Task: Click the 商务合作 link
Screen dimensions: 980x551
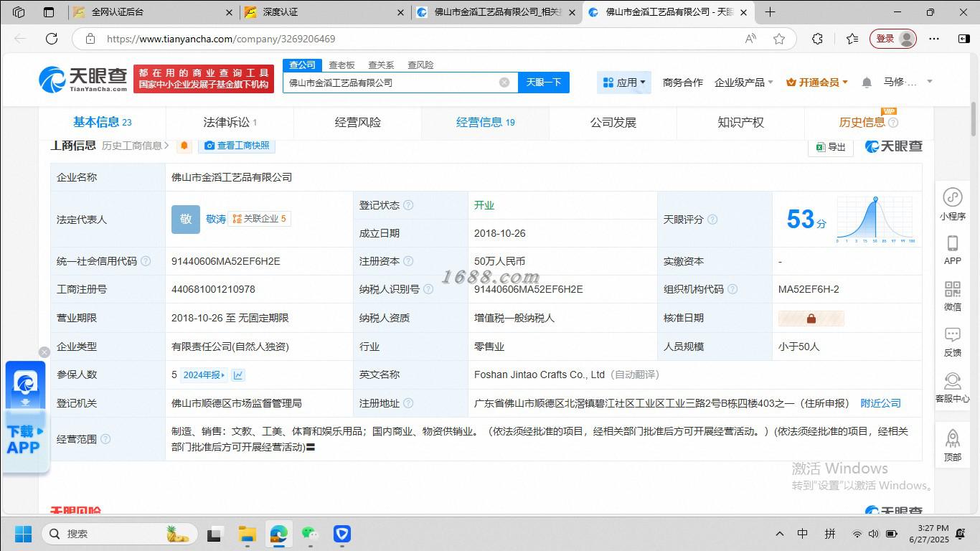Action: (x=683, y=83)
